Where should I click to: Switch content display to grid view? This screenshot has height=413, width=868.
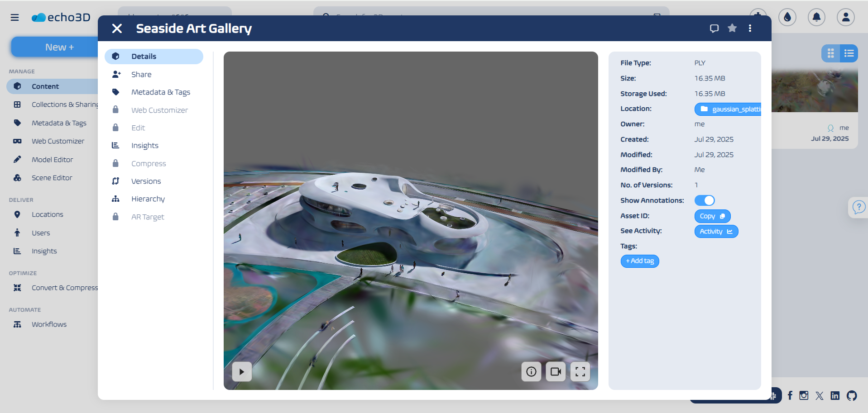point(831,53)
